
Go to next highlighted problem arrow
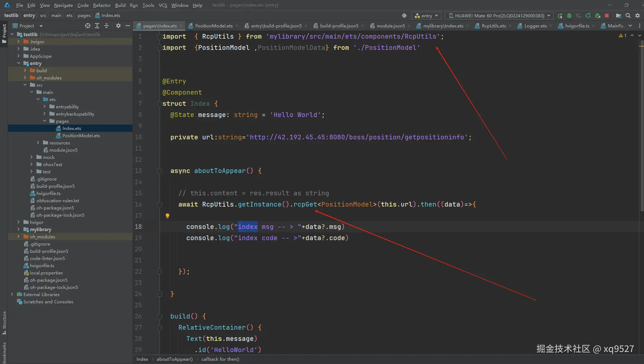[639, 35]
